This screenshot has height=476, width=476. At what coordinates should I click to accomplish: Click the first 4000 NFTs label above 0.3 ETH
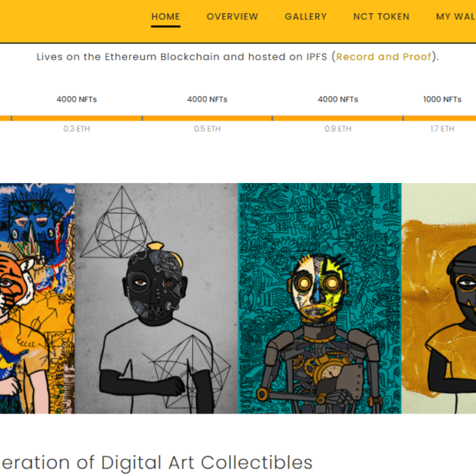pyautogui.click(x=76, y=99)
